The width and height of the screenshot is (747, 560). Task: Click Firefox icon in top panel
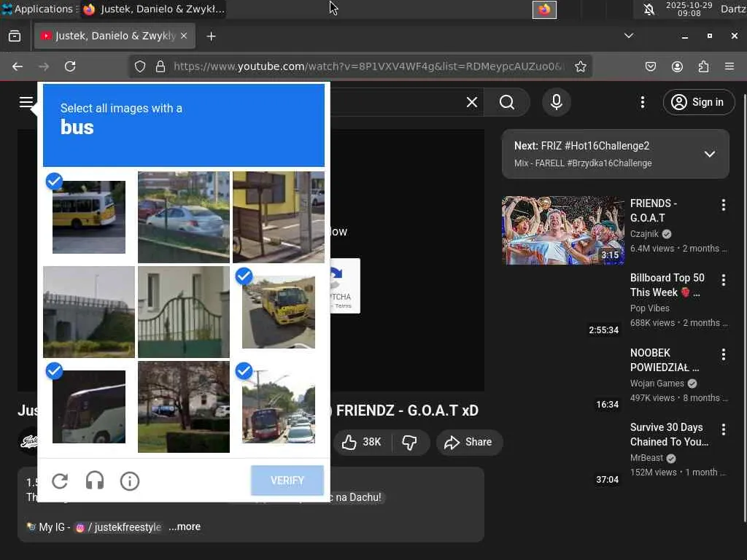click(544, 9)
